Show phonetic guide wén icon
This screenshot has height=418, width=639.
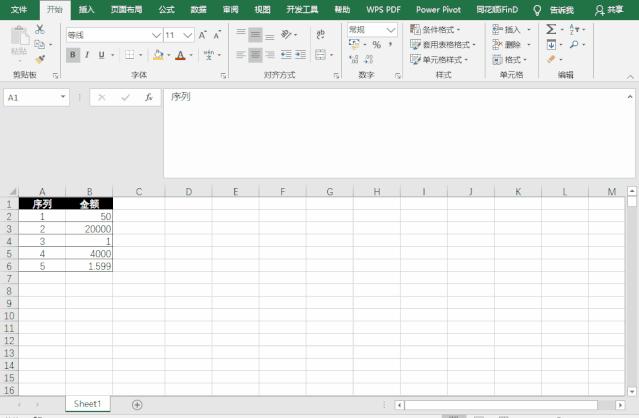tap(209, 55)
